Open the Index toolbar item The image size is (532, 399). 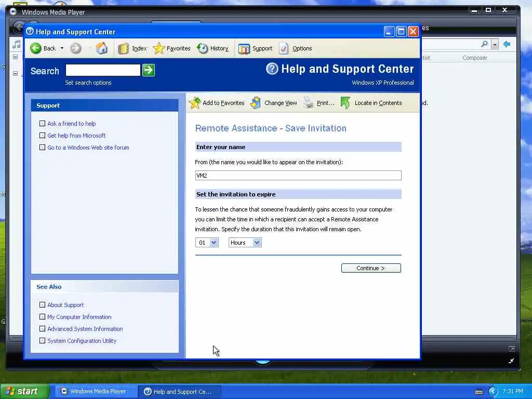pyautogui.click(x=132, y=48)
